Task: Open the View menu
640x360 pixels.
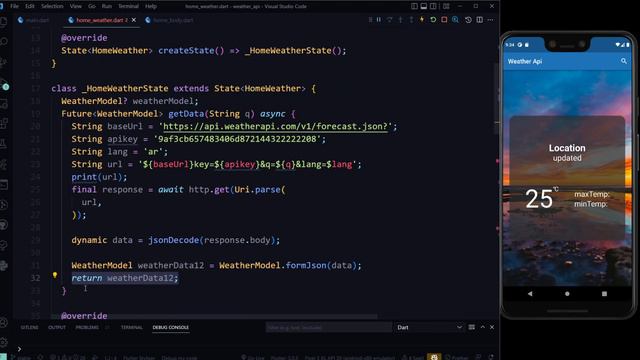Action: (x=76, y=6)
